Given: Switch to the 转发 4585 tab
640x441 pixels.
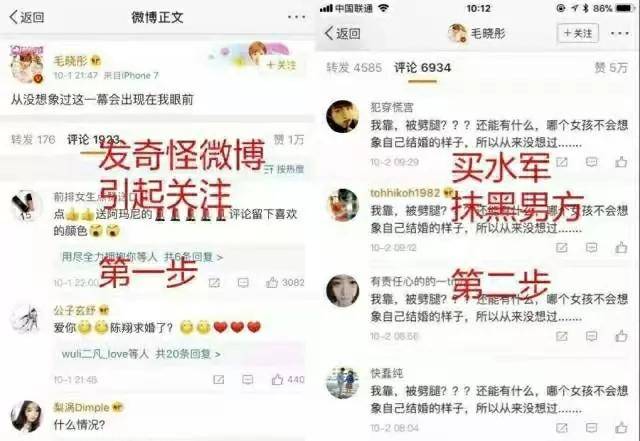Looking at the screenshot, I should [354, 67].
